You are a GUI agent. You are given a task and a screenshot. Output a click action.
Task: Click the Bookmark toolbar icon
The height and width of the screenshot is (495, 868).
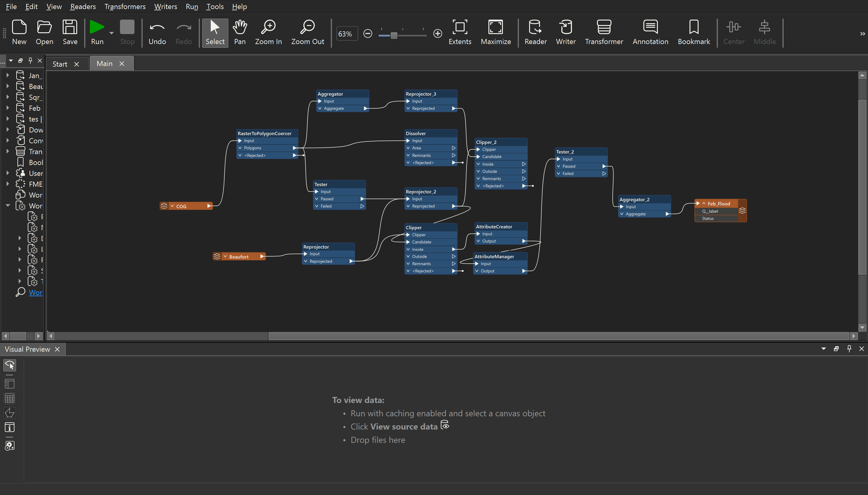693,28
